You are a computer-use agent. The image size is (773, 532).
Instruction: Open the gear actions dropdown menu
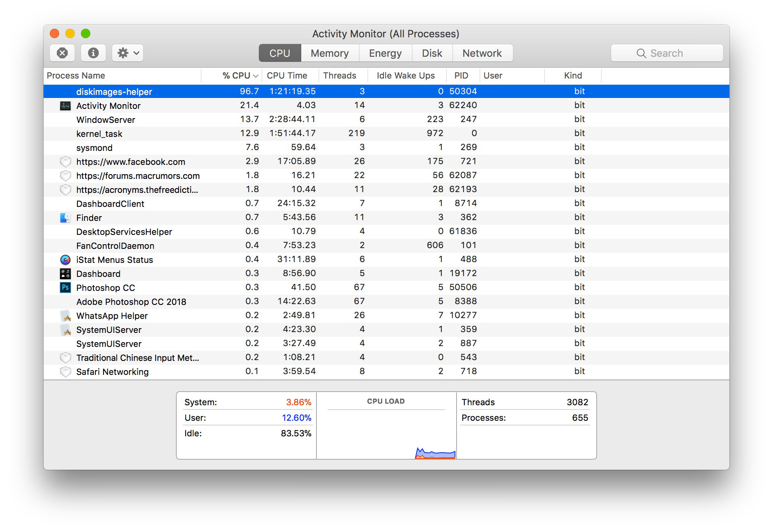(128, 53)
